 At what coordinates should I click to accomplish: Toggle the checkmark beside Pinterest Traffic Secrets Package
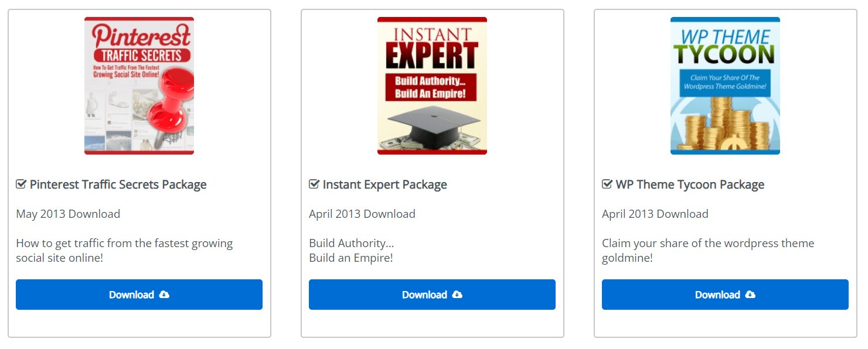tap(21, 184)
